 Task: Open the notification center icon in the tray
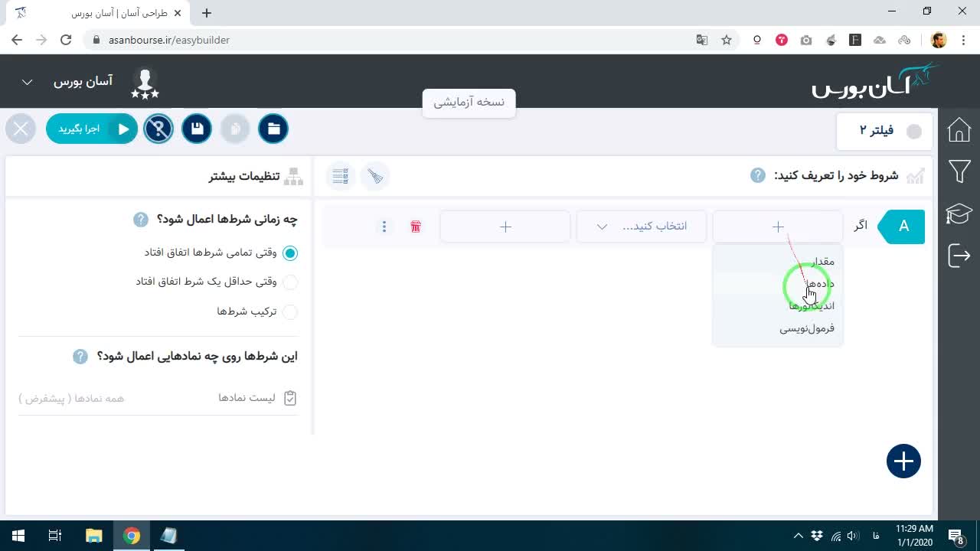pyautogui.click(x=955, y=536)
